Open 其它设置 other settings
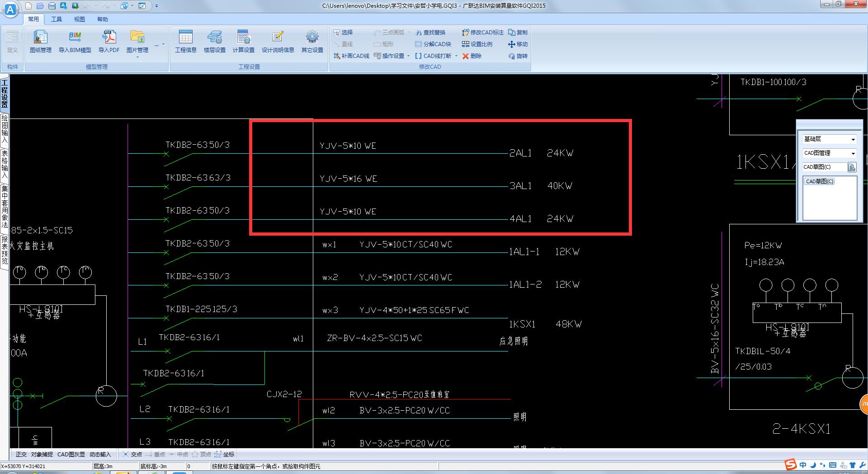Viewport: 868px width, 474px height. [x=312, y=42]
